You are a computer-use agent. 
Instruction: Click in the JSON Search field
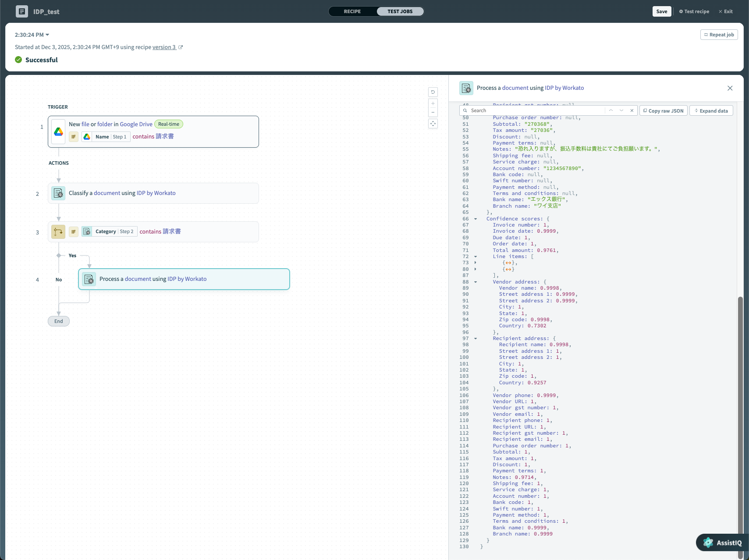537,110
